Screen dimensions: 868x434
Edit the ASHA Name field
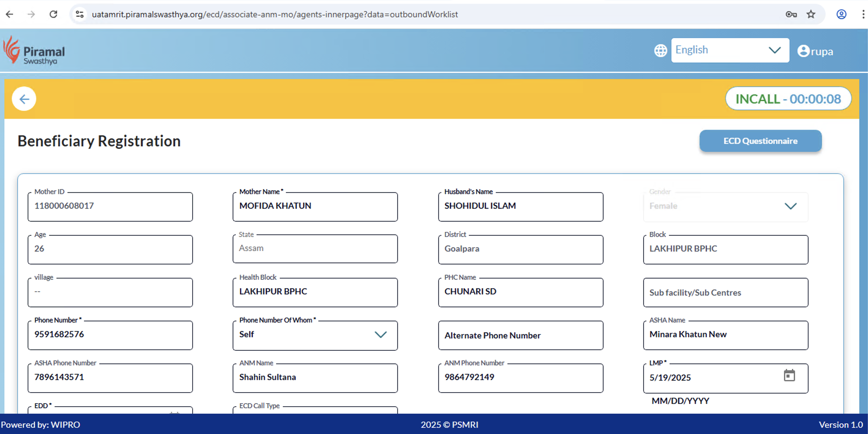[725, 335]
